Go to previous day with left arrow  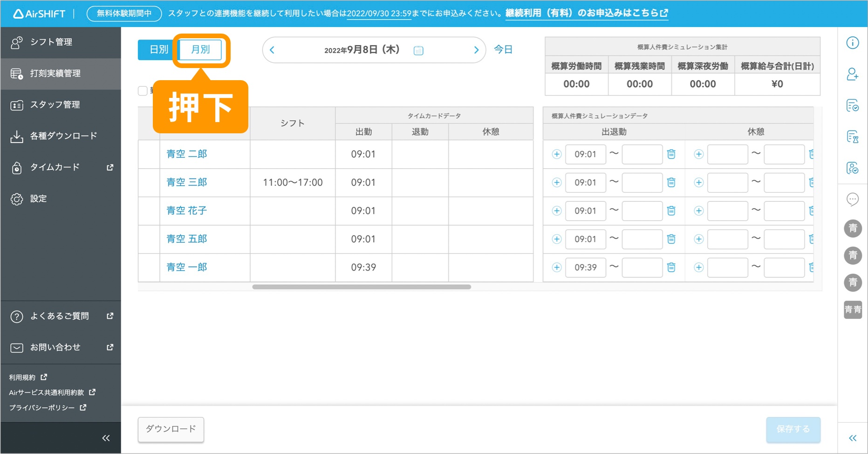click(x=273, y=50)
